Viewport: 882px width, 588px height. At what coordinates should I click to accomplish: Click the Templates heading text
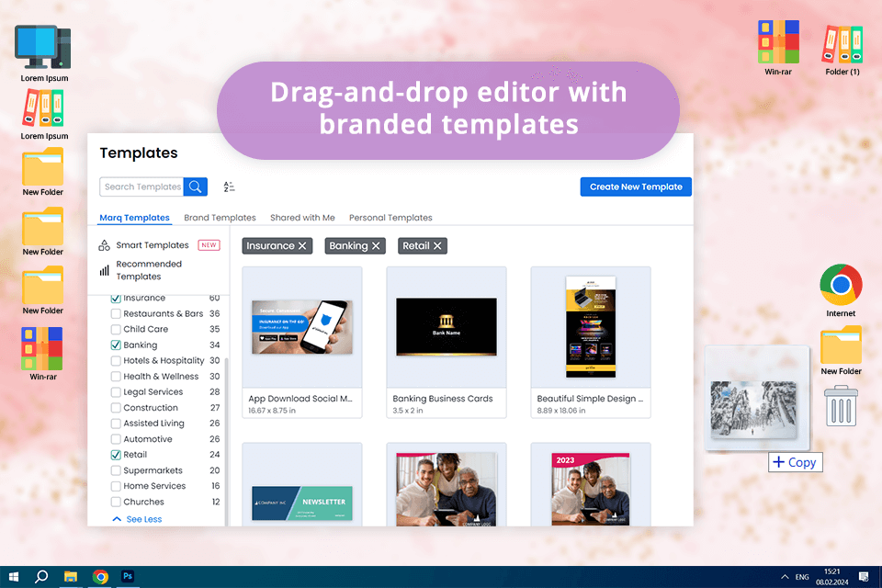pos(139,153)
